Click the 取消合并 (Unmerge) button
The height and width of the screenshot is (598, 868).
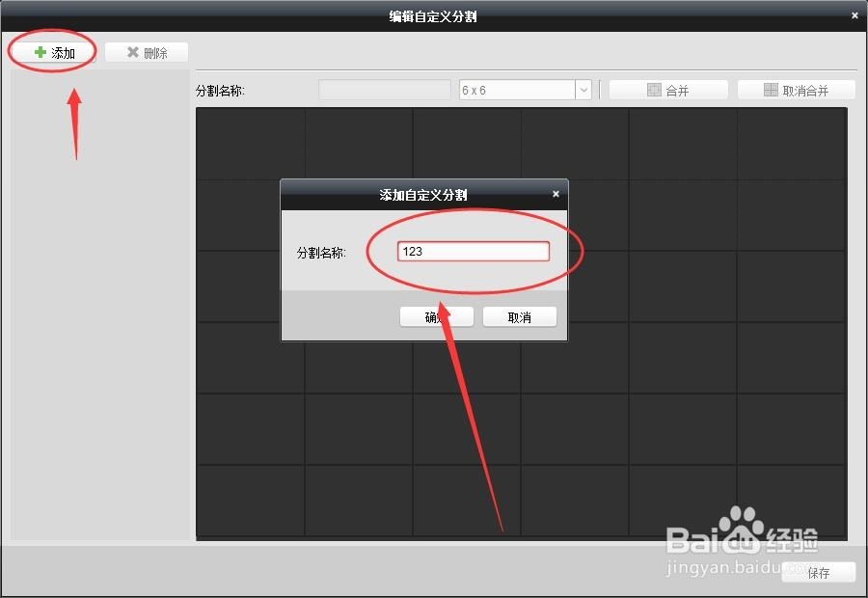coord(796,90)
